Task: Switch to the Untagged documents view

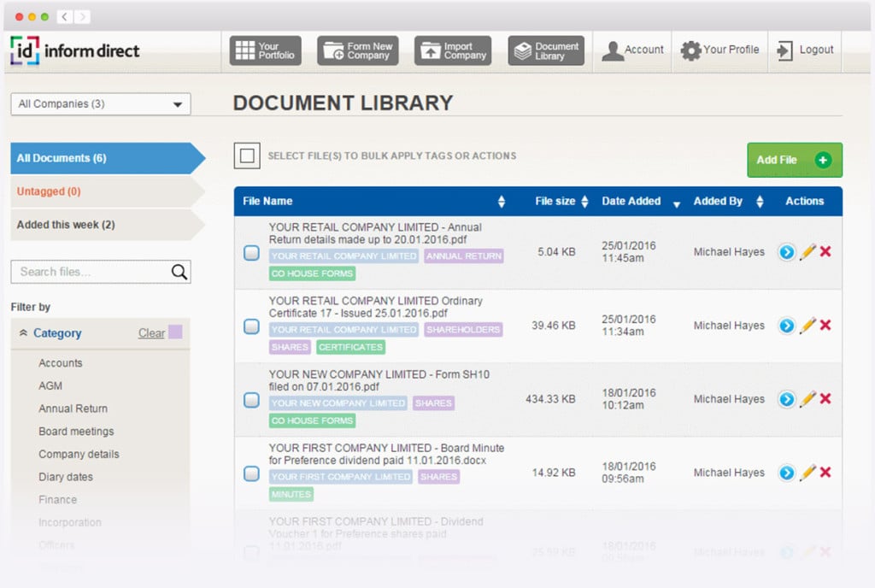Action: [50, 191]
